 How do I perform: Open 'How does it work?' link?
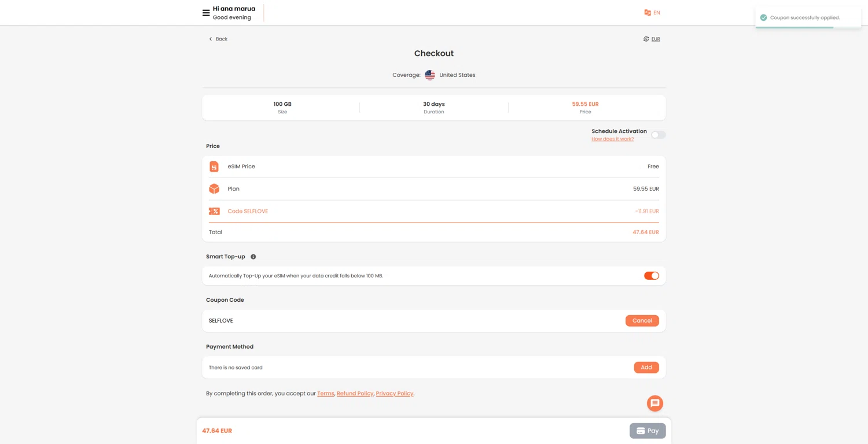tap(612, 139)
